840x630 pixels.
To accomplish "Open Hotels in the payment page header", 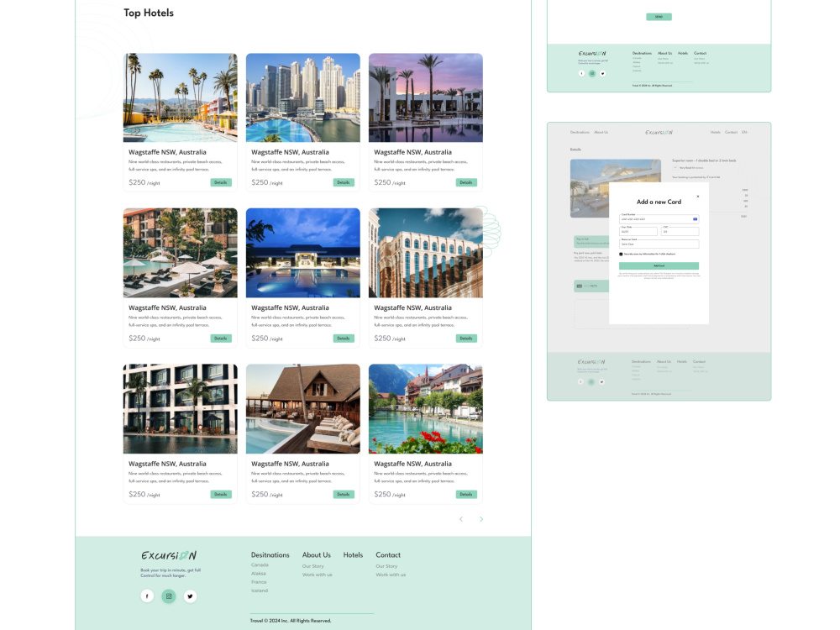I will coord(715,133).
